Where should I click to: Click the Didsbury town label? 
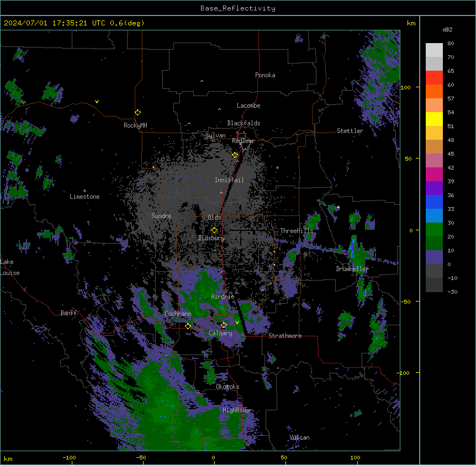coord(211,238)
